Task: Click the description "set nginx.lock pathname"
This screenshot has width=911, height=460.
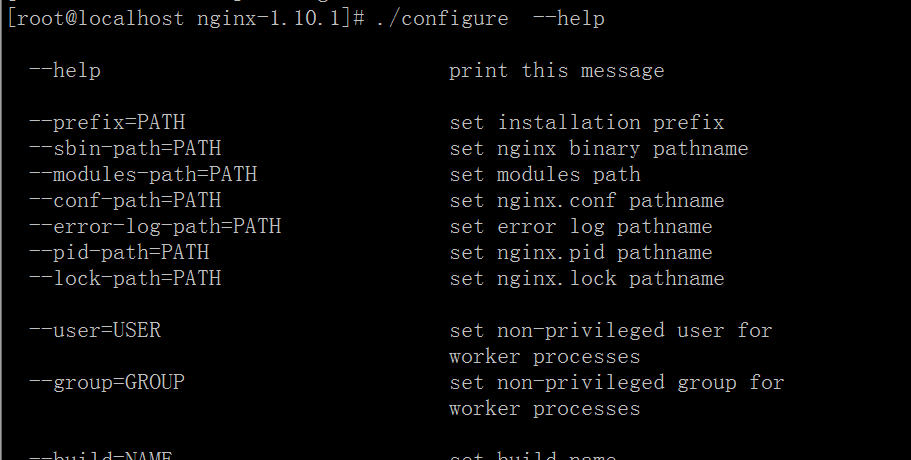Action: click(x=587, y=279)
